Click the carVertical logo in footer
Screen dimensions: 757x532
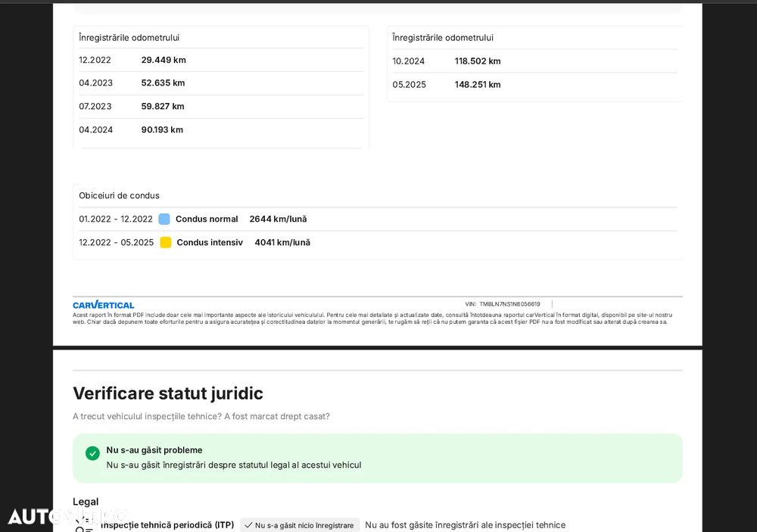[103, 305]
